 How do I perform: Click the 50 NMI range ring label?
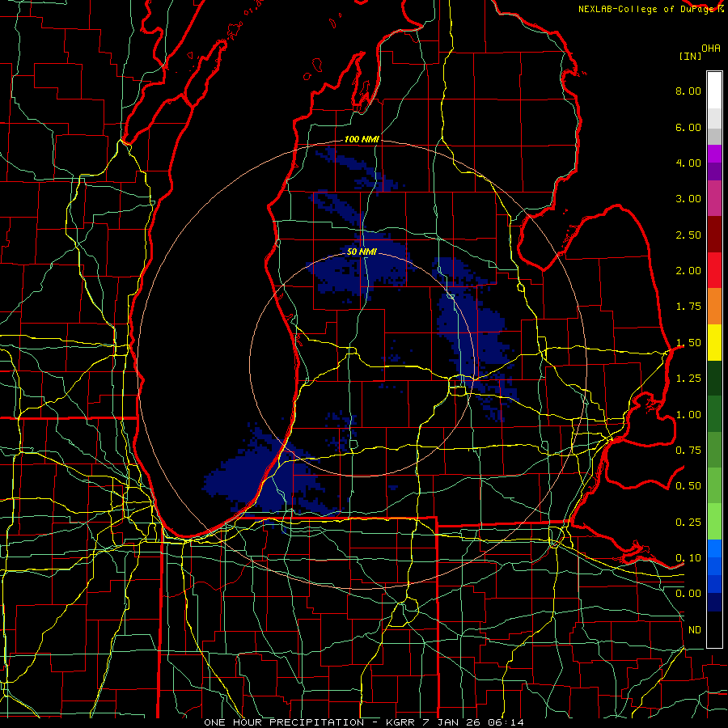362,252
